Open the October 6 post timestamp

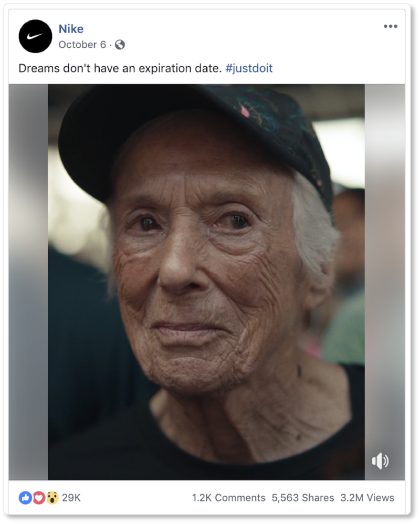coord(82,45)
